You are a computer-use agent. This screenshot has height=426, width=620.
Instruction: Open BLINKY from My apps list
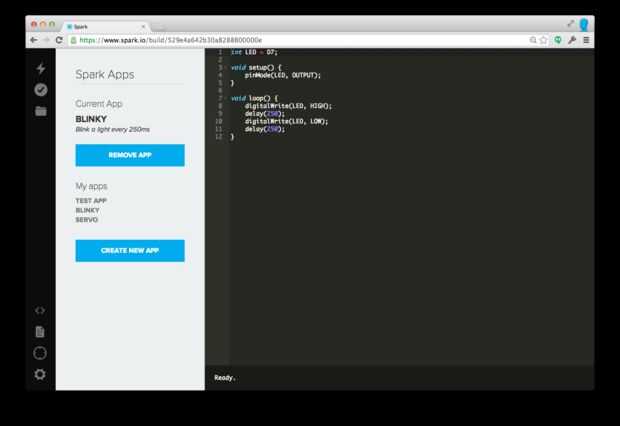87,210
